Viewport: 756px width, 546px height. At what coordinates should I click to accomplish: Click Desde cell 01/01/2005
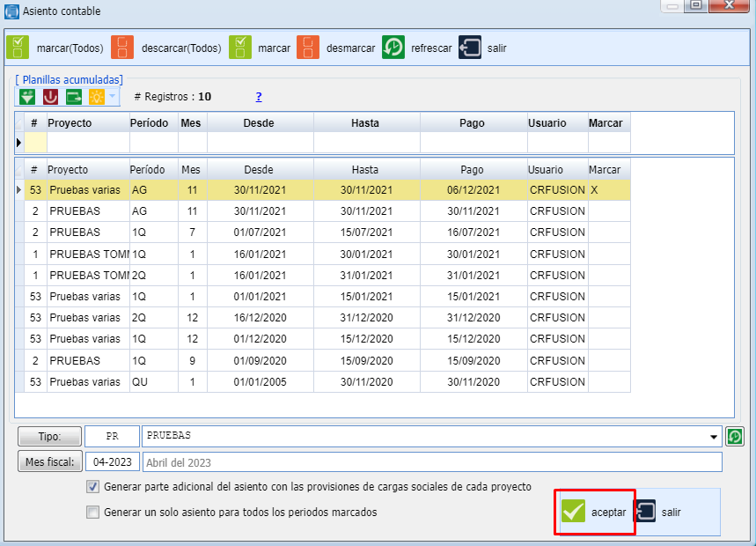pos(261,382)
